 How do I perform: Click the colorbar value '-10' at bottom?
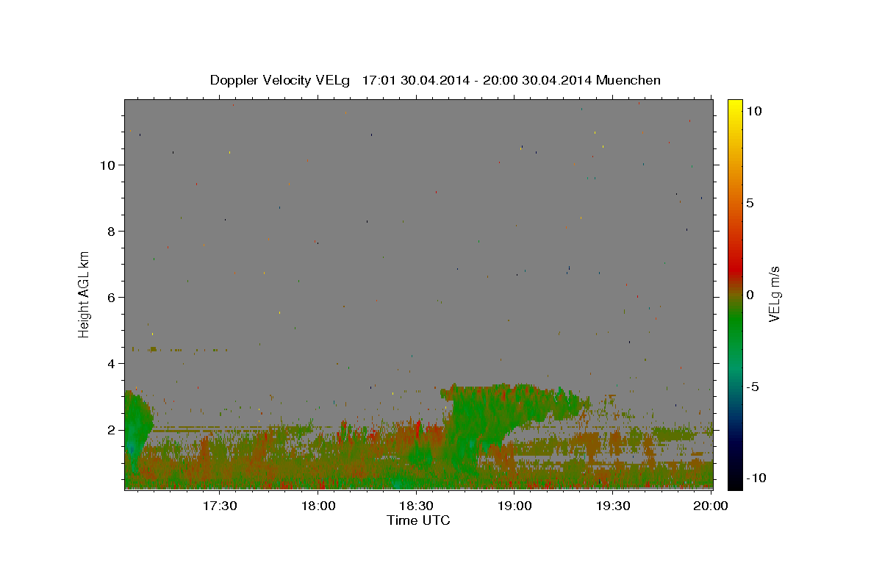(x=756, y=478)
